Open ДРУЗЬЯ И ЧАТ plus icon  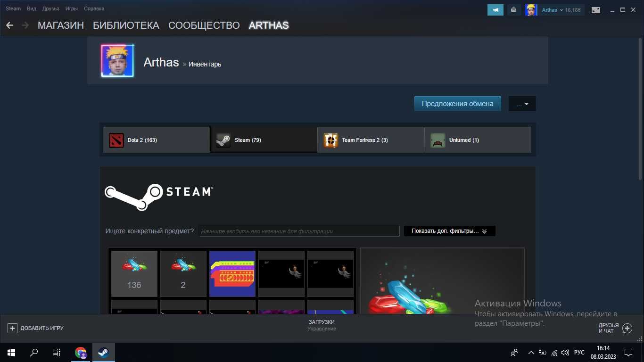click(627, 328)
